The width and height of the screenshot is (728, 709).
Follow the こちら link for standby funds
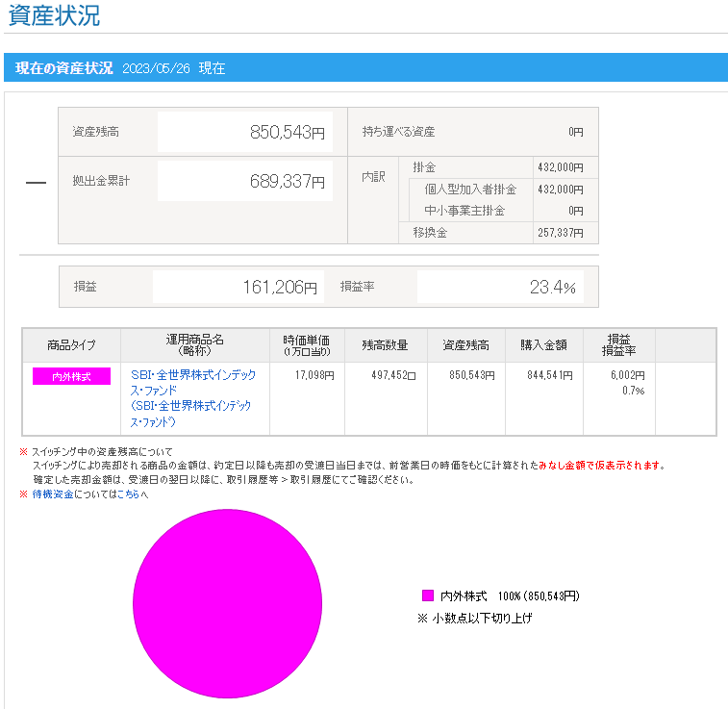pos(128,494)
